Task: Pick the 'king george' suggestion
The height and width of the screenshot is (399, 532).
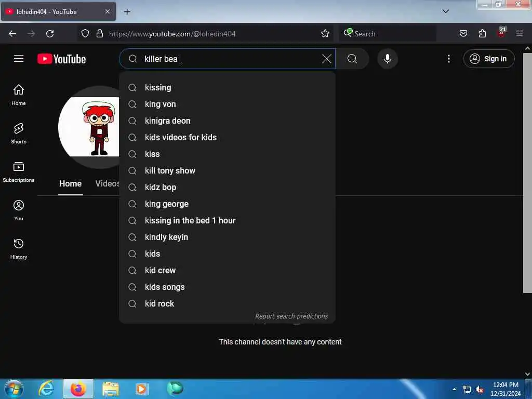Action: pos(228,204)
